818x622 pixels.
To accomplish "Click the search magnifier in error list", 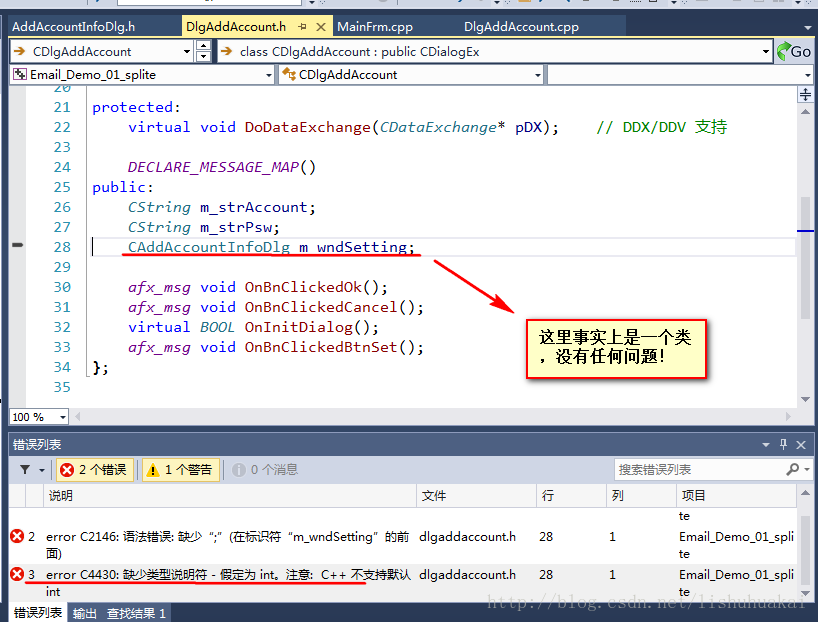I will click(792, 469).
